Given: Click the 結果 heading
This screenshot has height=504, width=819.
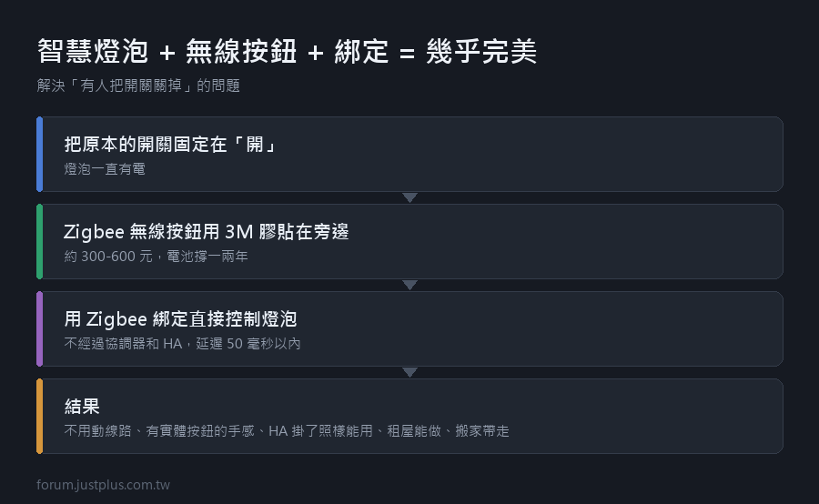Looking at the screenshot, I should [x=82, y=406].
